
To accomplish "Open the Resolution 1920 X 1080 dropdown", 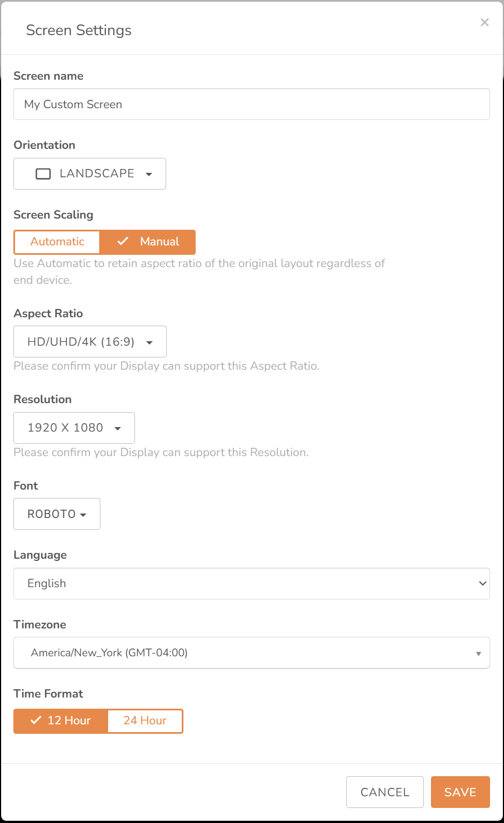I will [x=74, y=428].
